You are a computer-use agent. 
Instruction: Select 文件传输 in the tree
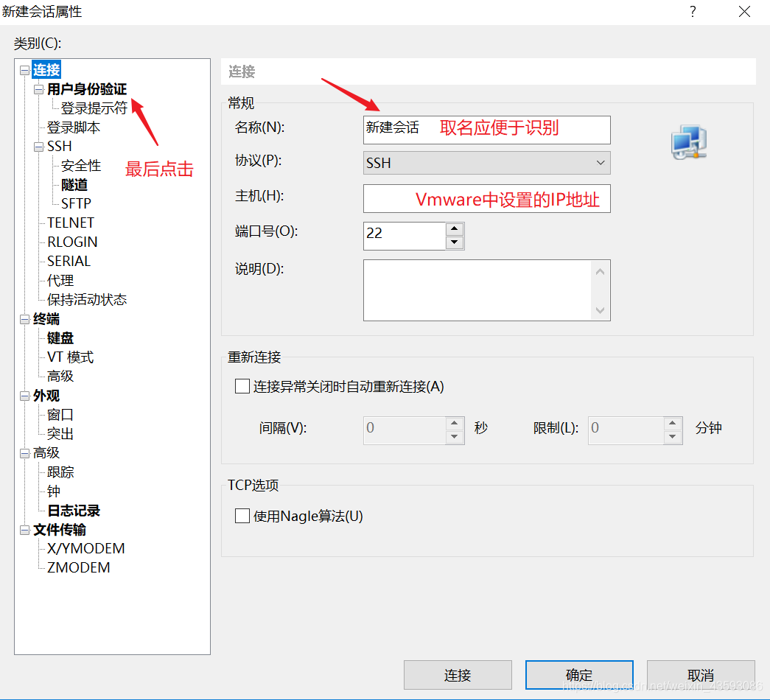pyautogui.click(x=60, y=530)
